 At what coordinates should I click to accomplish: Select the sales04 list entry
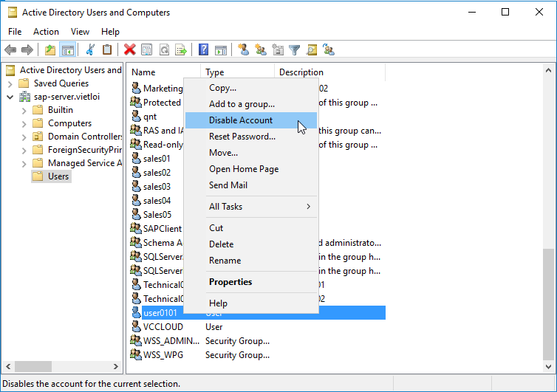pyautogui.click(x=157, y=200)
